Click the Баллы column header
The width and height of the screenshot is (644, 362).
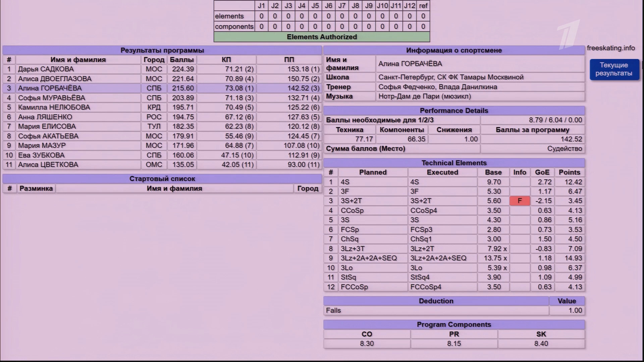coord(181,60)
